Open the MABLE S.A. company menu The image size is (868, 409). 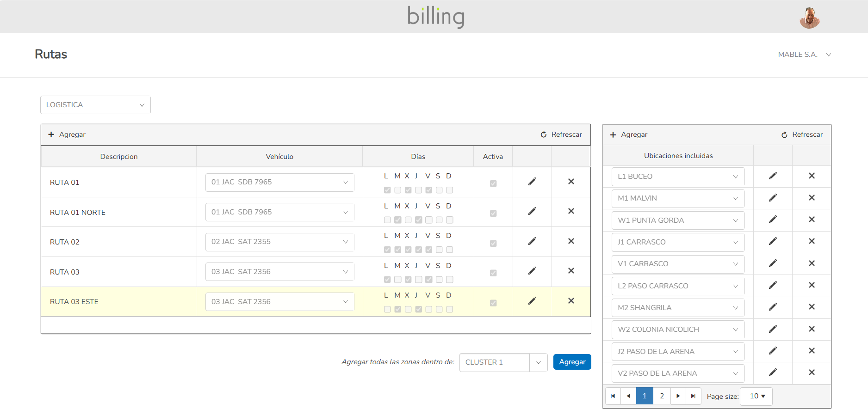tap(804, 55)
